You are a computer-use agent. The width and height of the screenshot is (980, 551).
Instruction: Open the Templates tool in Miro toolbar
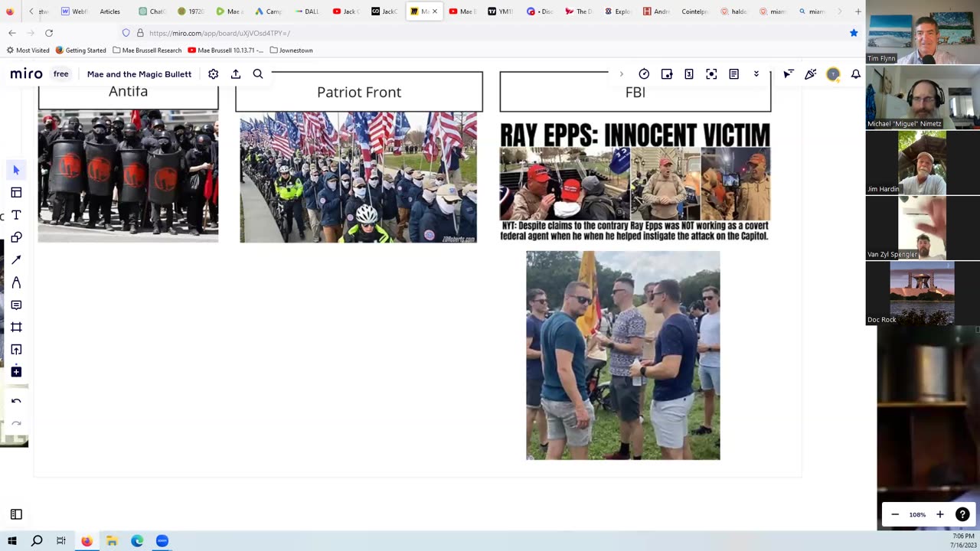16,192
